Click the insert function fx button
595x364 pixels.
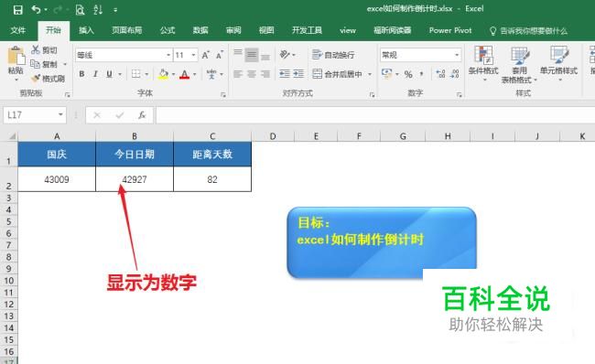tap(142, 115)
